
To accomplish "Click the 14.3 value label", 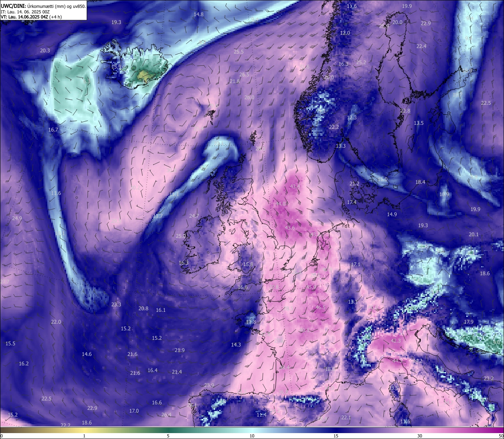I will 236,345.
